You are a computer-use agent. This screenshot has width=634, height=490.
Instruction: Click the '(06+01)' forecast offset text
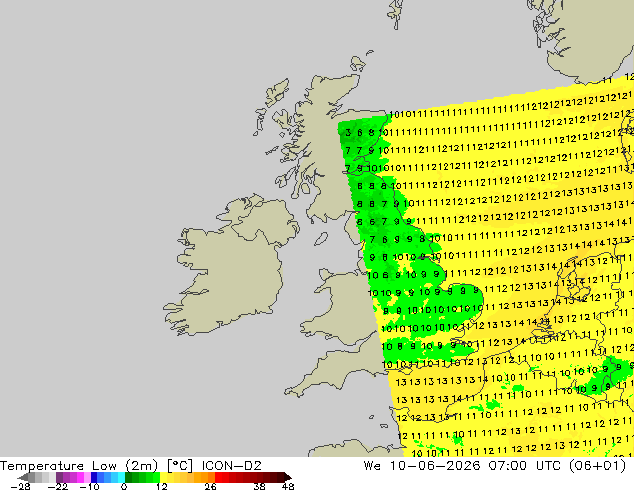[597, 466]
